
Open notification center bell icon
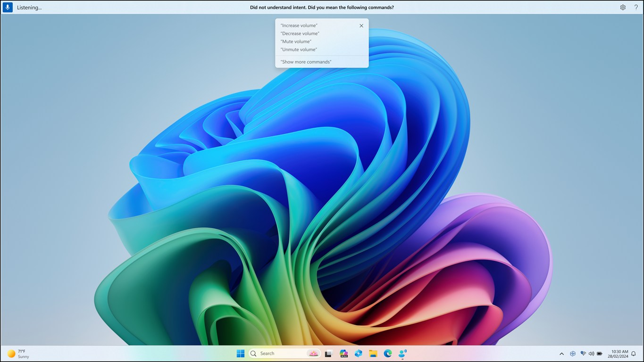tap(634, 354)
